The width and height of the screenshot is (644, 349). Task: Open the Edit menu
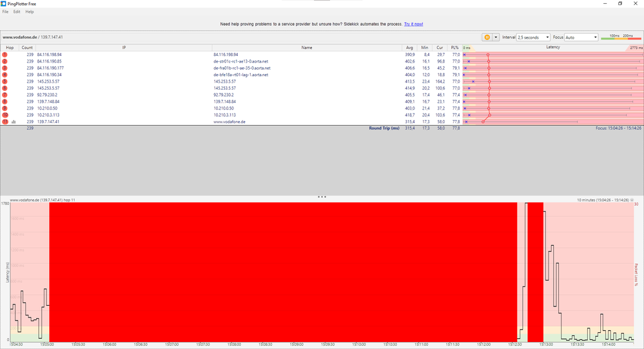tap(16, 12)
